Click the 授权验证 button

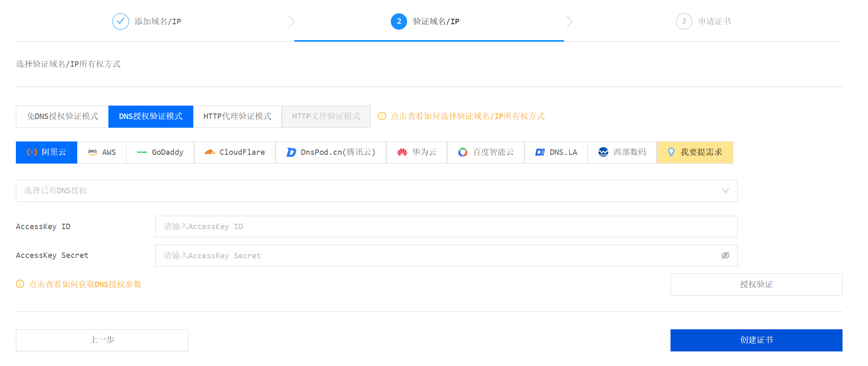tap(756, 284)
